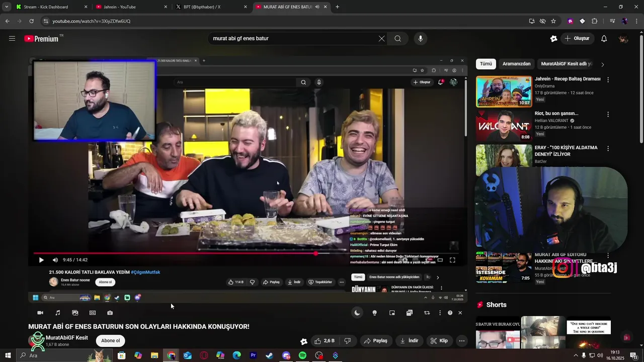Go back in browser history
Image resolution: width=644 pixels, height=362 pixels.
coord(7,21)
